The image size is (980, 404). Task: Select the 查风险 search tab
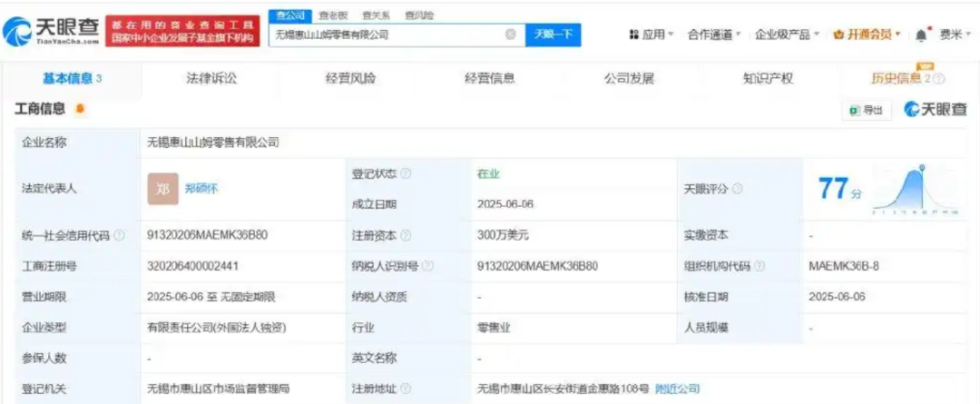pos(418,15)
